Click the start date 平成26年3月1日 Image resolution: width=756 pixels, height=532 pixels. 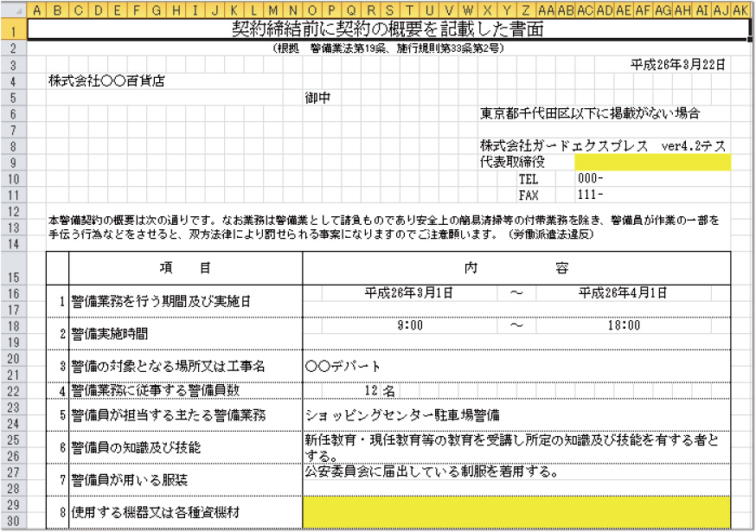409,292
